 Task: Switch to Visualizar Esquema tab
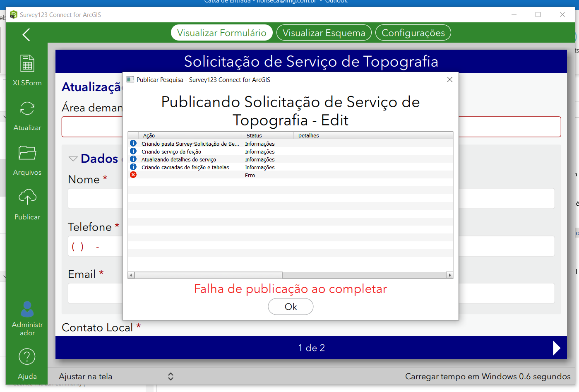(324, 33)
